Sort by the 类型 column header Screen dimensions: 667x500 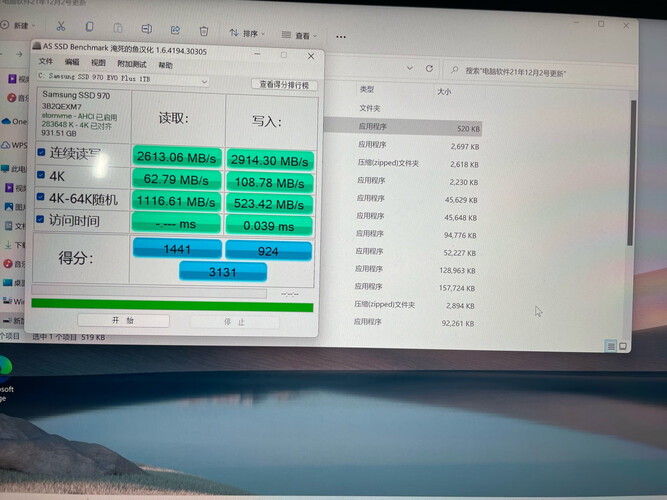(367, 89)
